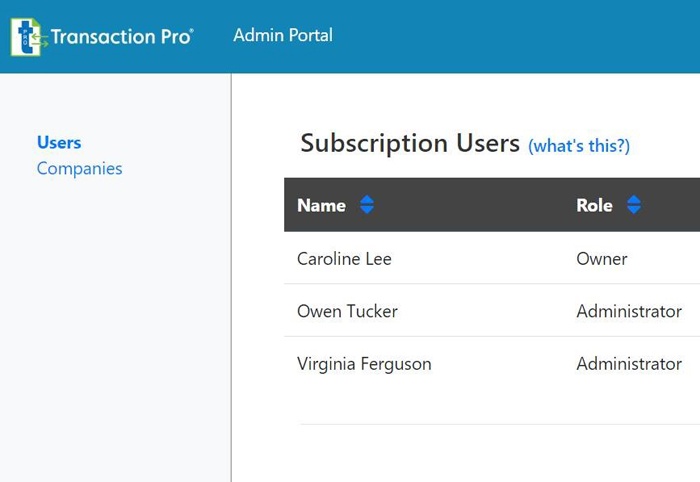Click the Transaction Pro logo icon
The image size is (700, 482).
click(29, 37)
